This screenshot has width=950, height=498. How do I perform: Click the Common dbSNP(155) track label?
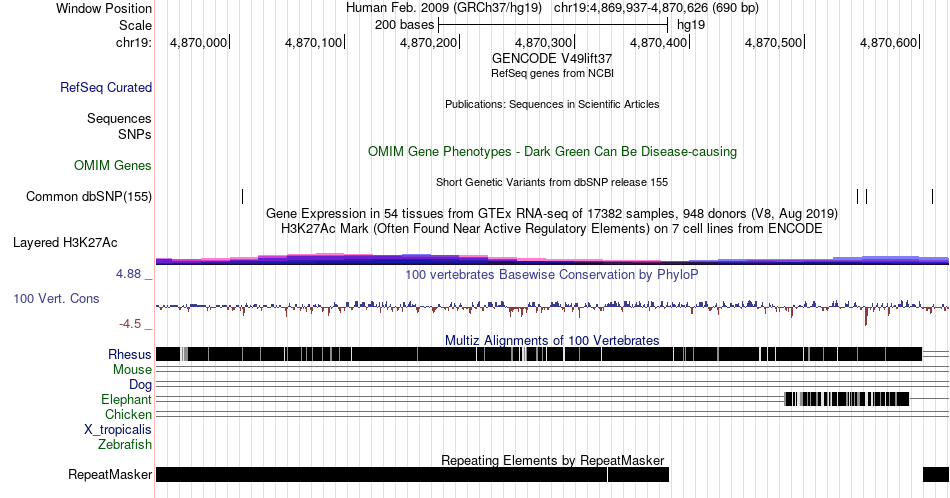(x=89, y=196)
